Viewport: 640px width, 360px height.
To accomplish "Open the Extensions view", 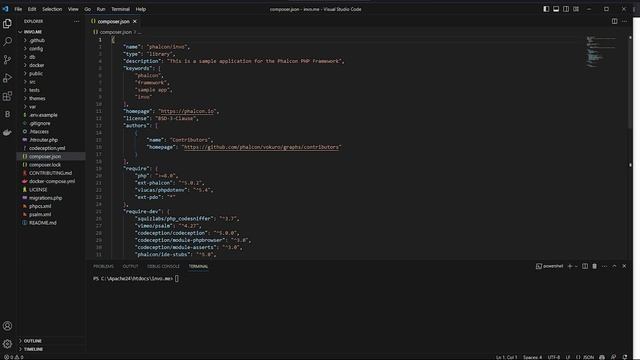I will 7,96.
